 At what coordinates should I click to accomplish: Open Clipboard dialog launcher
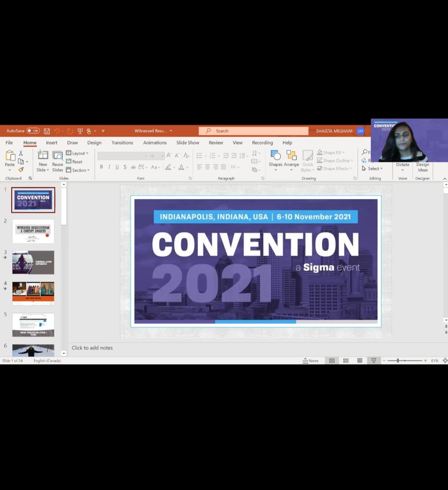[x=30, y=178]
